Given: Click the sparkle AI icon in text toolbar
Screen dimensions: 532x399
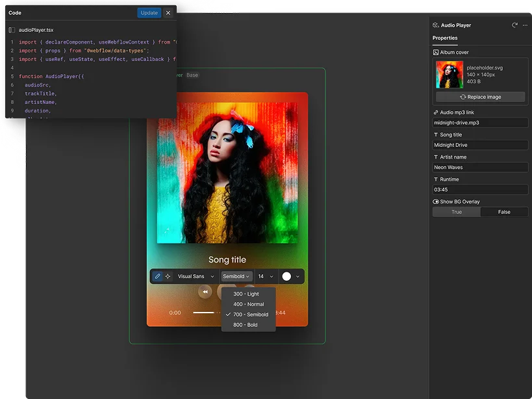Looking at the screenshot, I should pos(168,276).
